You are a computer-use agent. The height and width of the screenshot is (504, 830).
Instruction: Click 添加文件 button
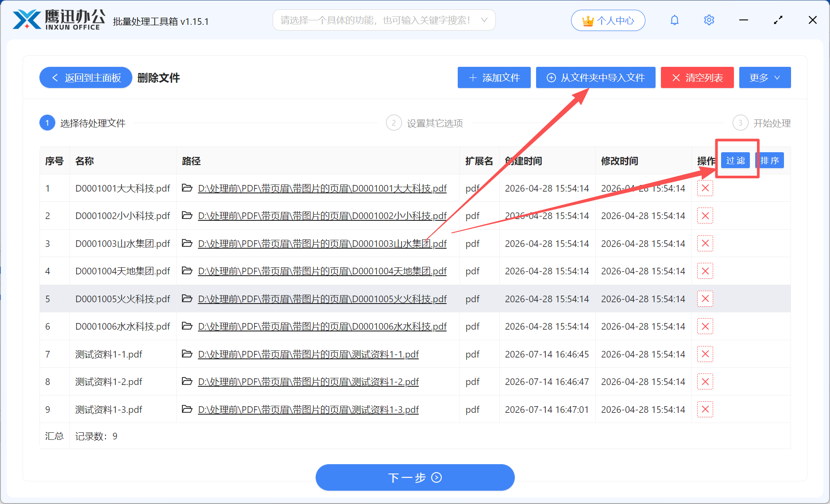494,78
